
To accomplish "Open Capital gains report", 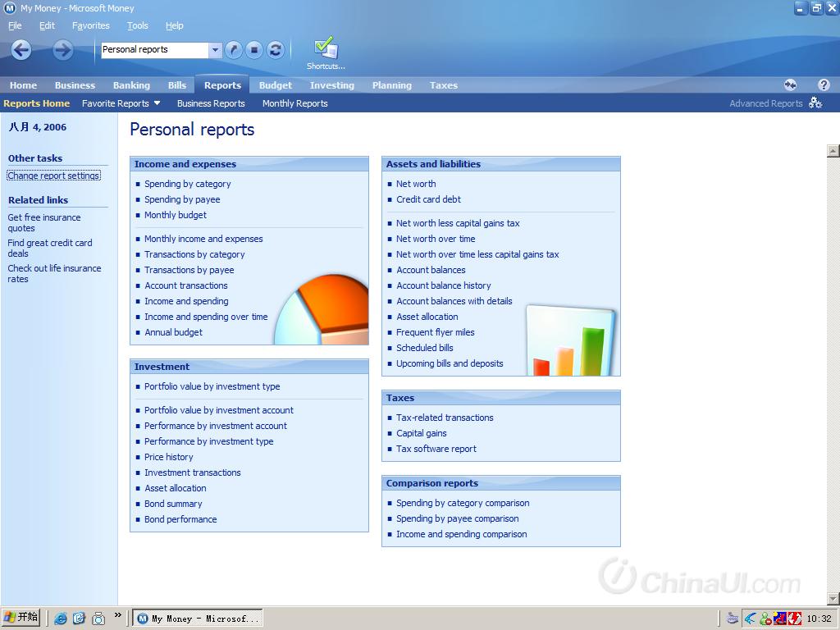I will coord(421,433).
